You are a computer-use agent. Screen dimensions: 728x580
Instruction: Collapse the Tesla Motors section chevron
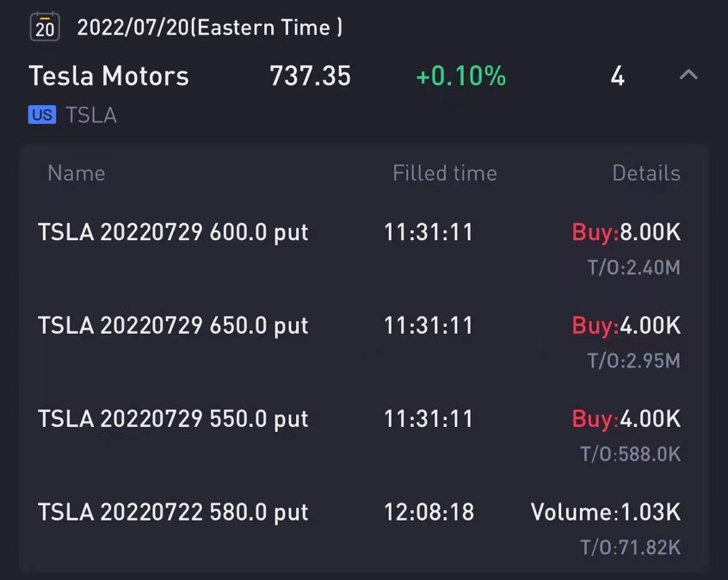(x=688, y=75)
